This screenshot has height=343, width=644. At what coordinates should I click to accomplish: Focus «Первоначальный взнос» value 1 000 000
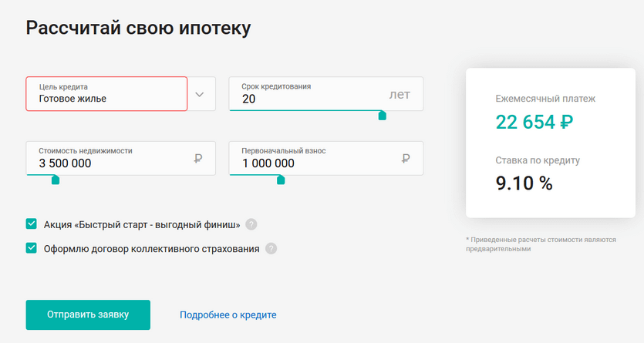click(268, 163)
